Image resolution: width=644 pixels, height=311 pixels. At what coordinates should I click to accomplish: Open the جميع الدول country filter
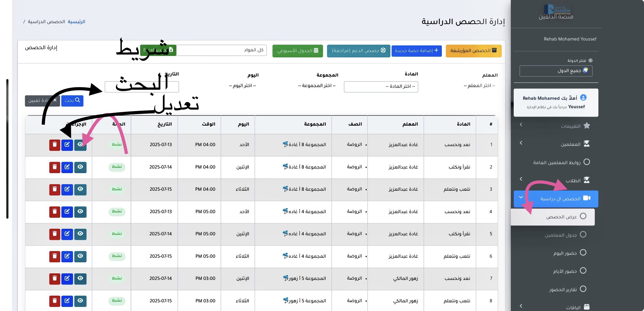[556, 71]
